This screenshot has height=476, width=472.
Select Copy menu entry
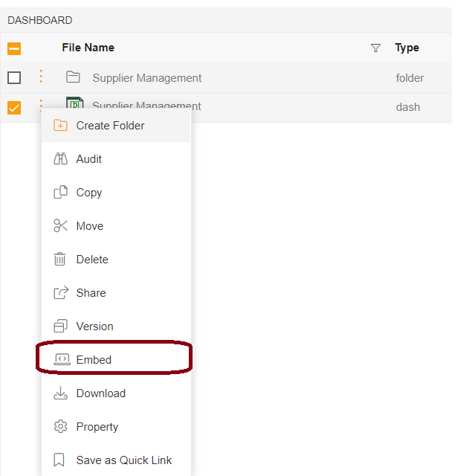pyautogui.click(x=116, y=192)
